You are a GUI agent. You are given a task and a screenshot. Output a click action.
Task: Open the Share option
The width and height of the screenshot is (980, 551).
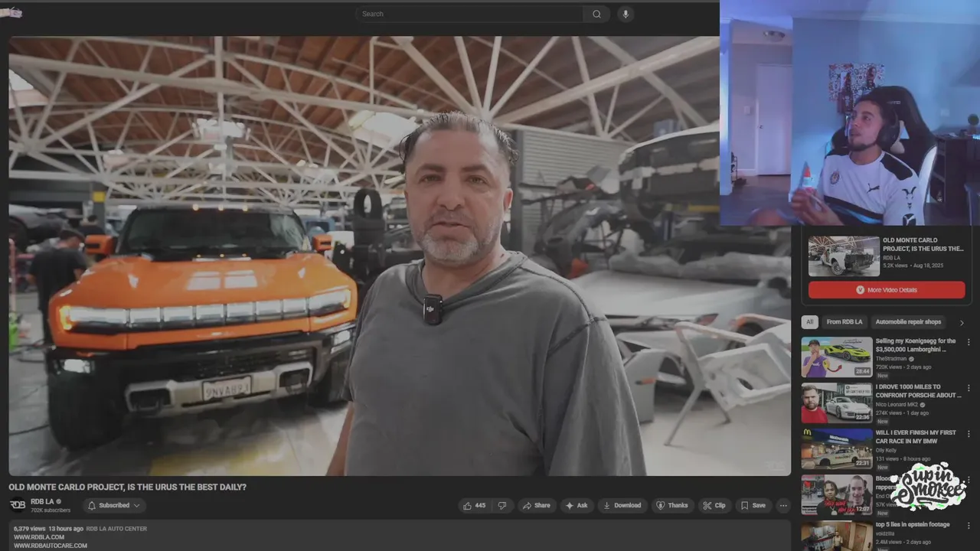click(x=535, y=505)
